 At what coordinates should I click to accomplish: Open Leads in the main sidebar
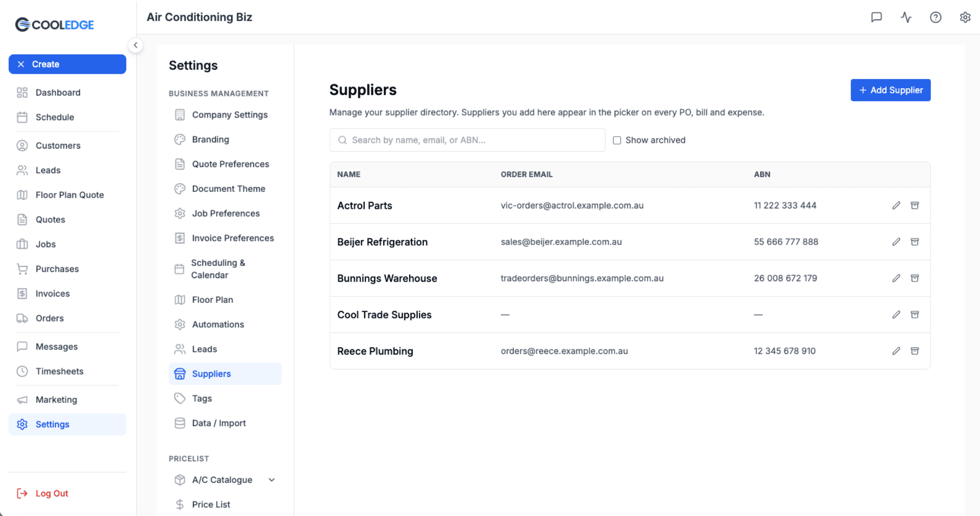click(x=68, y=170)
